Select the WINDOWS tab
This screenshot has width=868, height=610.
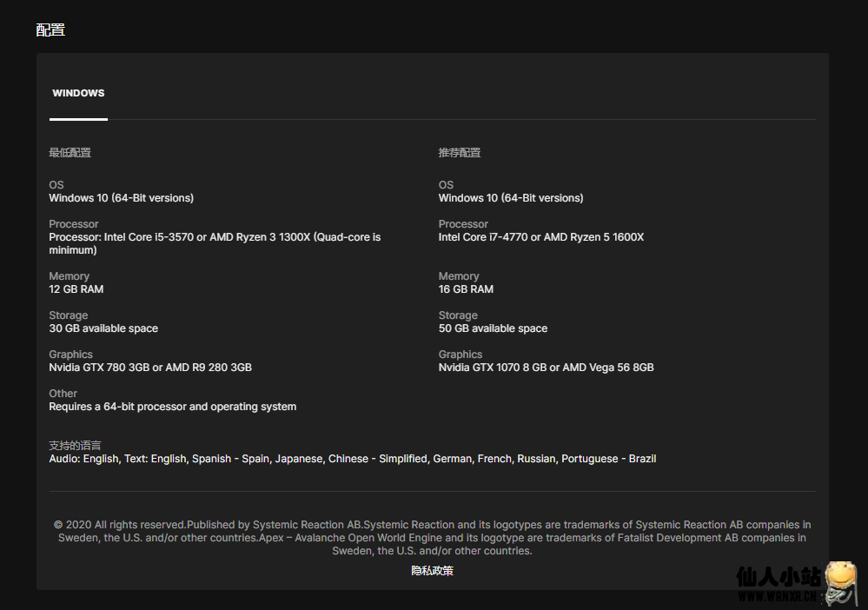tap(78, 93)
